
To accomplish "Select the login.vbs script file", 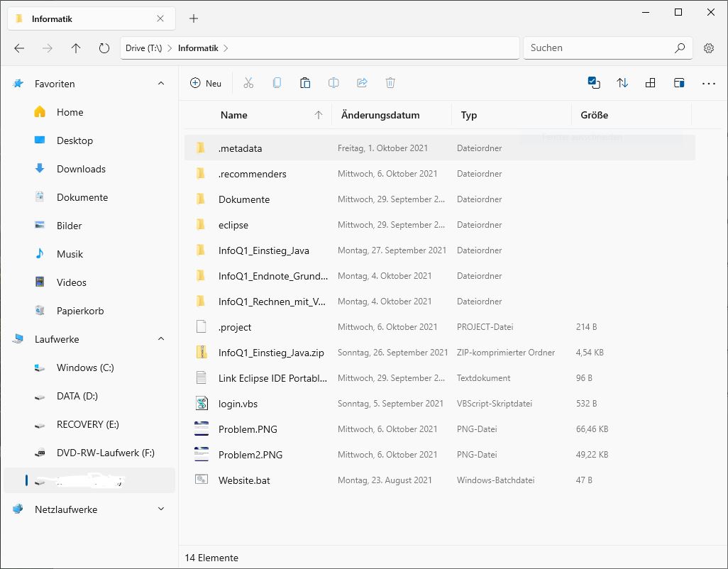I will click(x=440, y=403).
